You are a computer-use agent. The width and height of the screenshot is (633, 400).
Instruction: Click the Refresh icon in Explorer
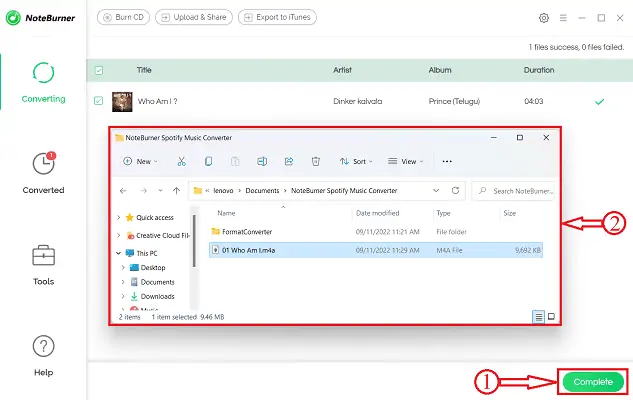tap(455, 191)
